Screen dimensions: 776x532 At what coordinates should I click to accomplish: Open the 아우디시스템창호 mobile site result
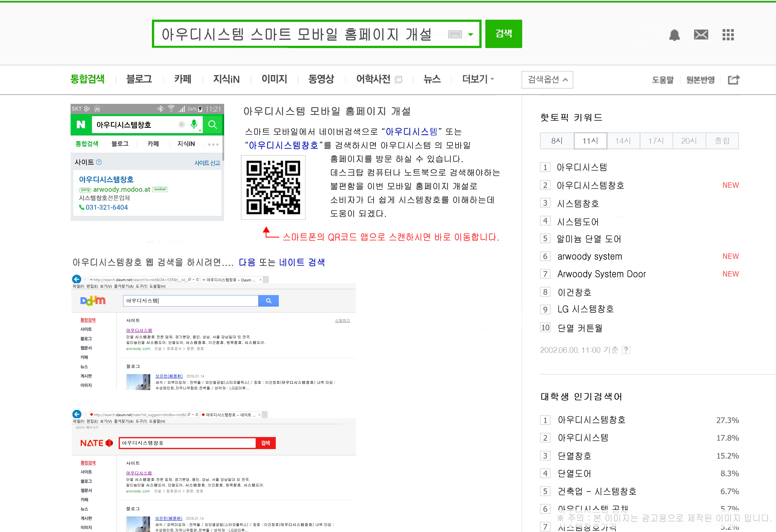[106, 179]
